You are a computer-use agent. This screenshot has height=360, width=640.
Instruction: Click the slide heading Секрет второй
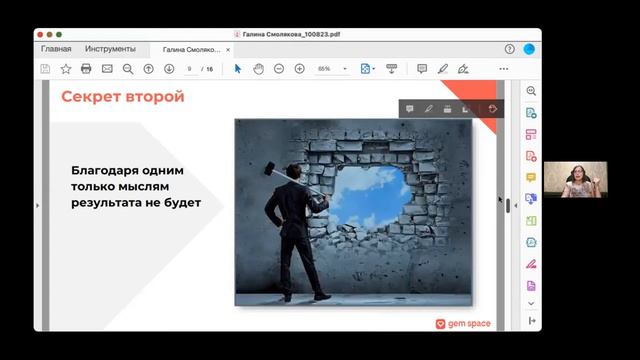tap(123, 97)
